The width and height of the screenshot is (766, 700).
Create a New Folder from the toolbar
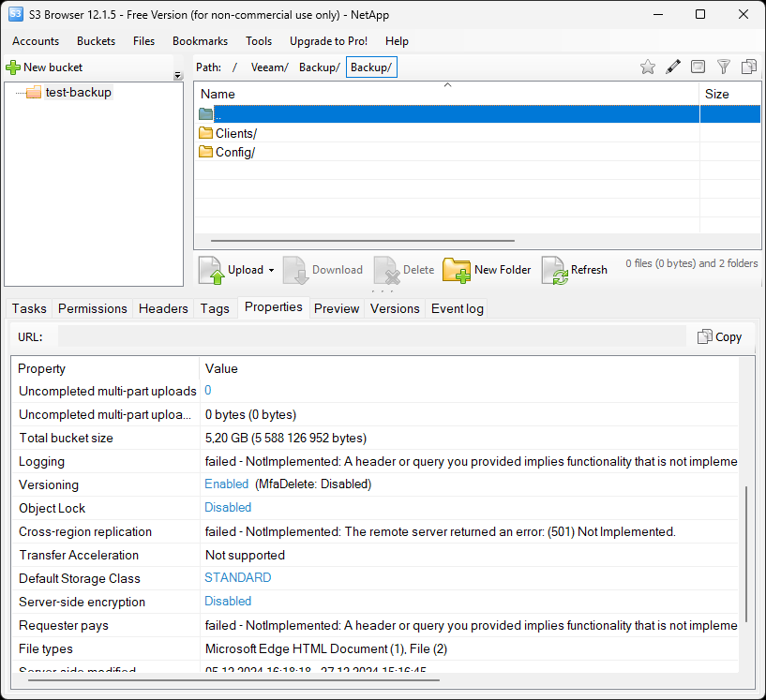tap(487, 270)
